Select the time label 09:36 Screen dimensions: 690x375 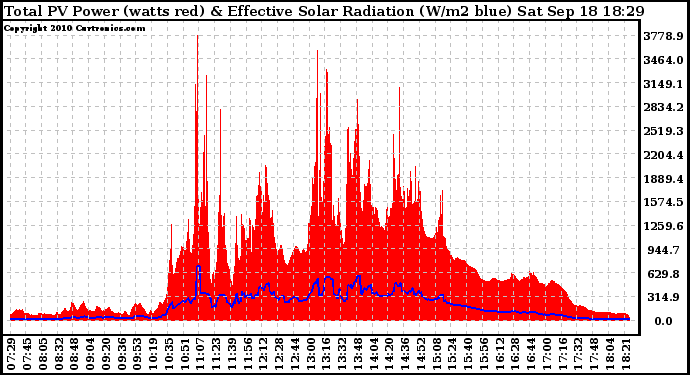tap(122, 354)
